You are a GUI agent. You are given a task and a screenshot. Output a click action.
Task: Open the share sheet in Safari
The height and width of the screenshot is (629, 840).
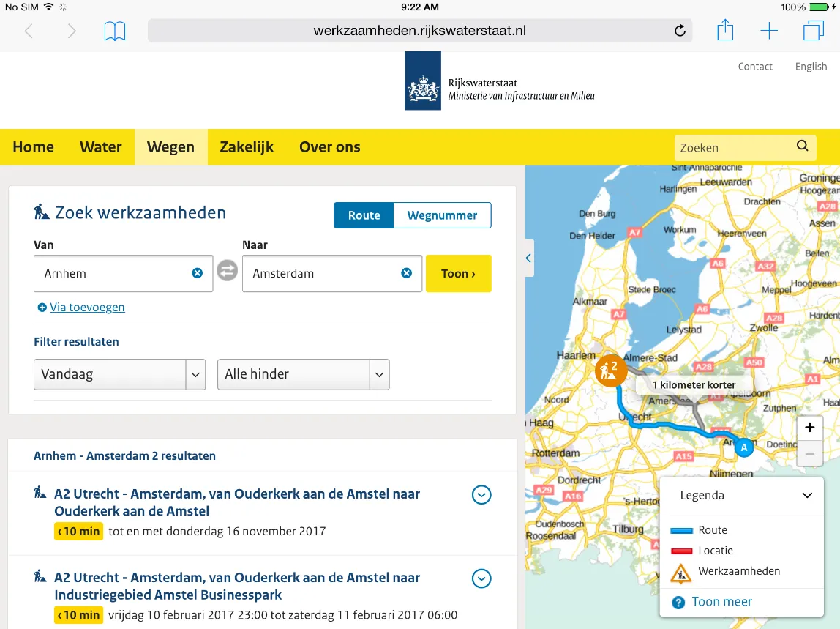click(725, 31)
